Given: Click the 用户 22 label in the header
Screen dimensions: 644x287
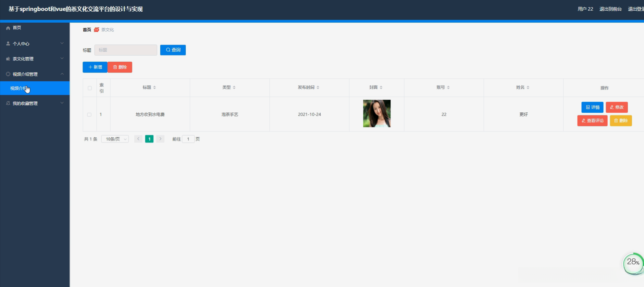Looking at the screenshot, I should (585, 9).
